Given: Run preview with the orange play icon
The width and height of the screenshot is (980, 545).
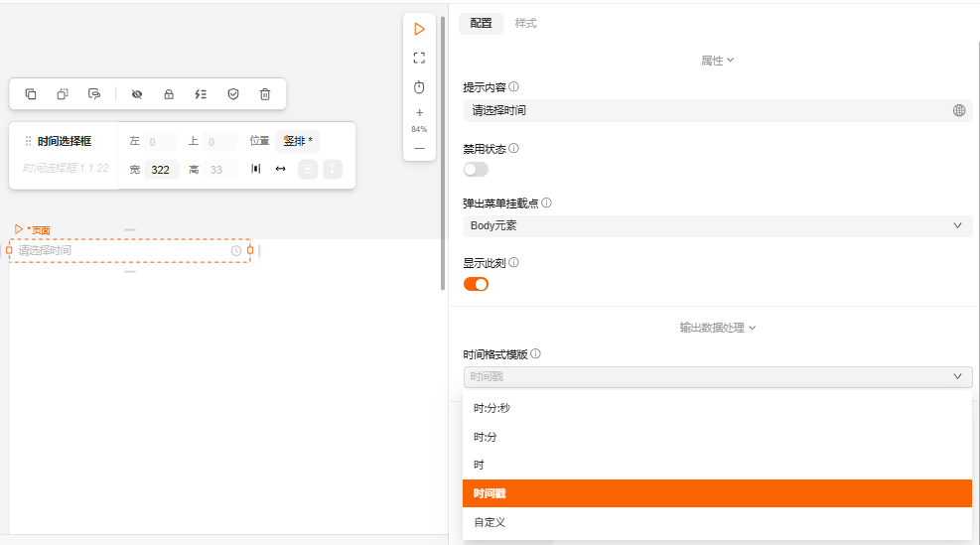Looking at the screenshot, I should click(x=419, y=29).
